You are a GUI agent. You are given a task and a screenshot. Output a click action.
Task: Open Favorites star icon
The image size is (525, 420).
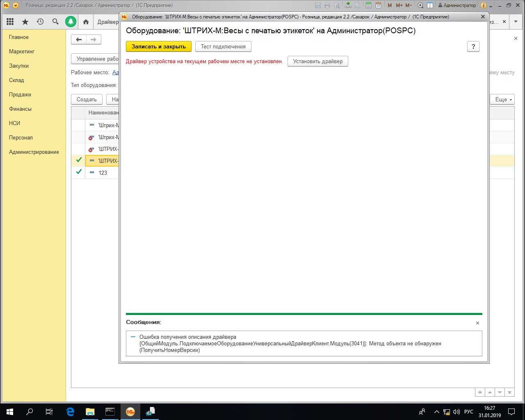25,22
